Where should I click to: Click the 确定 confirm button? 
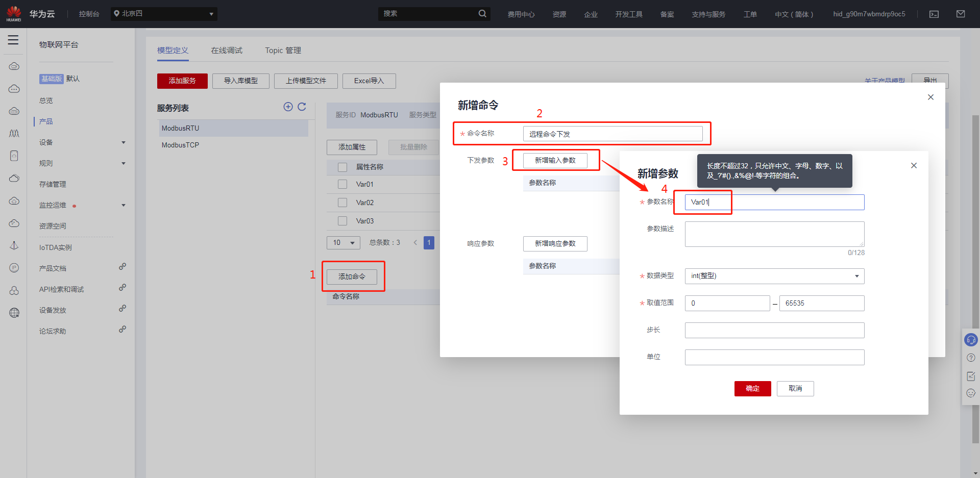pyautogui.click(x=752, y=389)
